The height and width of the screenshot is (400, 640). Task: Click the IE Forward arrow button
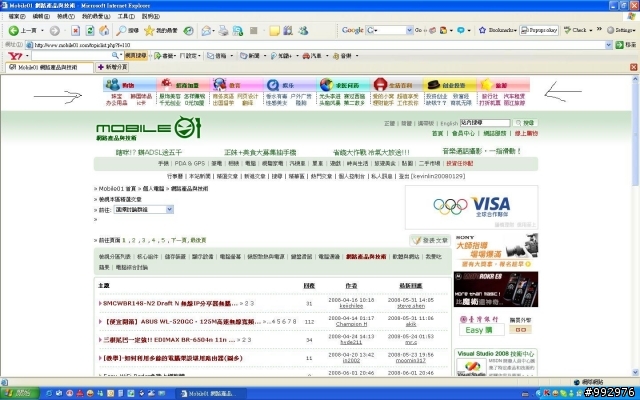click(55, 31)
